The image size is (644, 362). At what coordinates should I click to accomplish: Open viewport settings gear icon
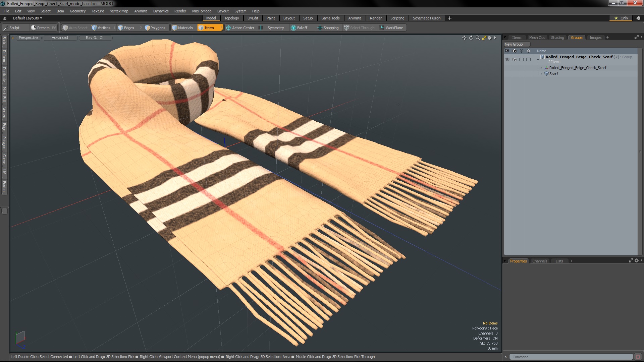[490, 38]
